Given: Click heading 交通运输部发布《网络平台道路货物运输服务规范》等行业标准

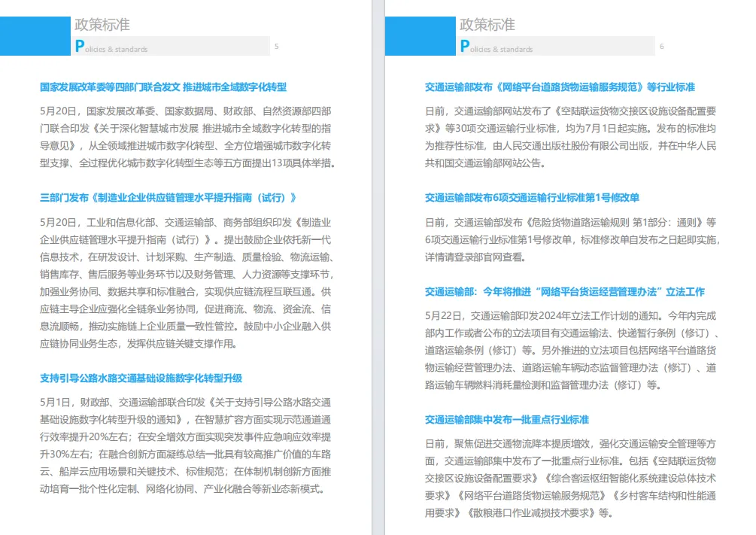Looking at the screenshot, I should coord(560,87).
